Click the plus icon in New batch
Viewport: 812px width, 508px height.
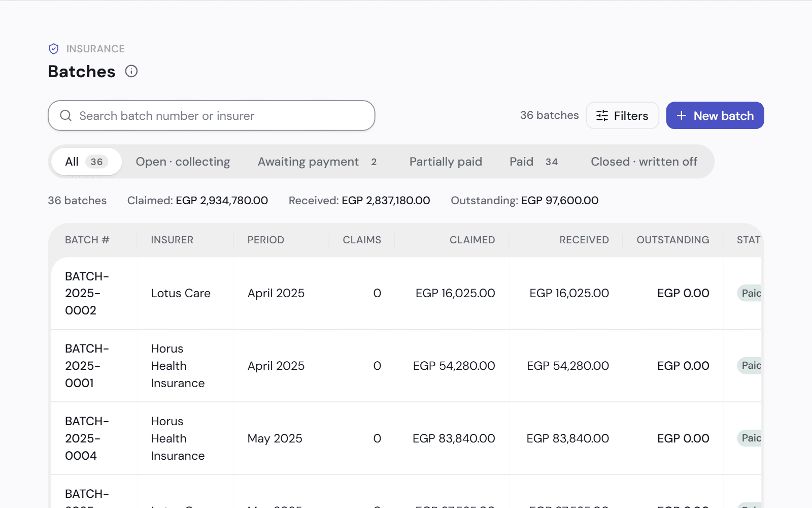click(682, 116)
